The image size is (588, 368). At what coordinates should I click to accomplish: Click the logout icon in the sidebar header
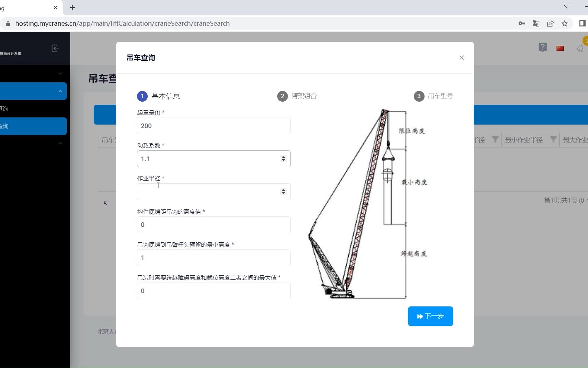[x=55, y=48]
